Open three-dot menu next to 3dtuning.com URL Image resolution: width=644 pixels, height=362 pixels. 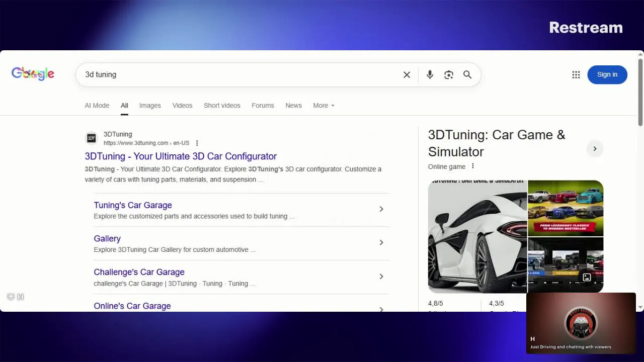197,143
